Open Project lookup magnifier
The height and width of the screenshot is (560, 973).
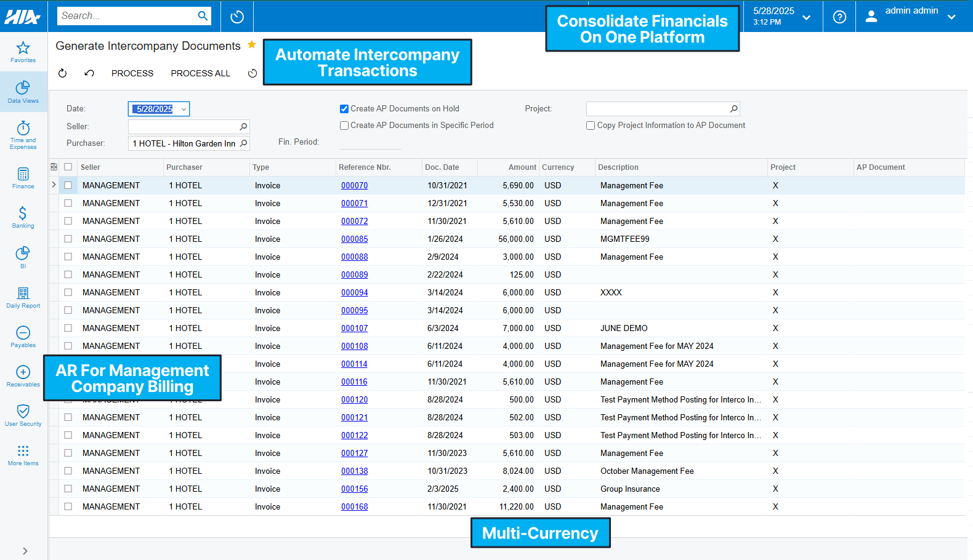pyautogui.click(x=733, y=109)
